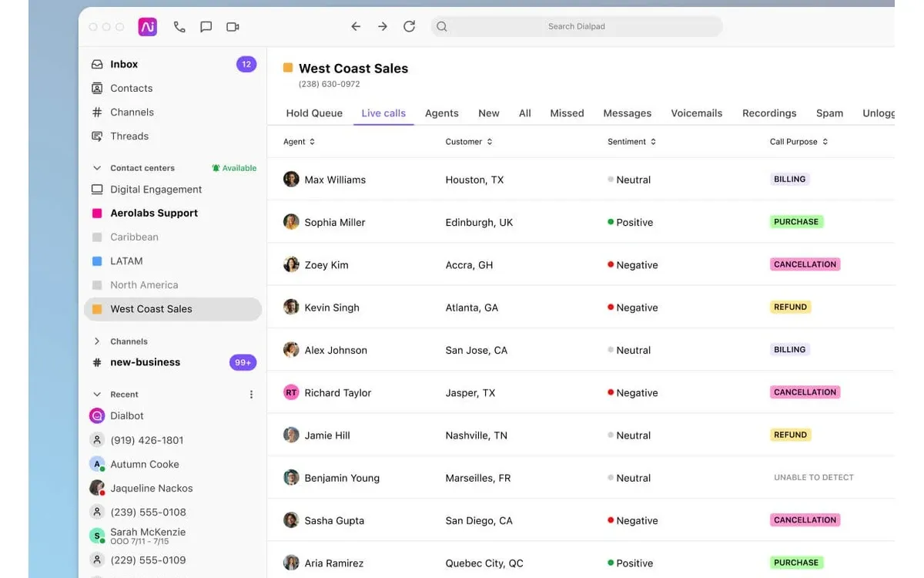
Task: Sort by the Customer column
Action: click(x=469, y=142)
